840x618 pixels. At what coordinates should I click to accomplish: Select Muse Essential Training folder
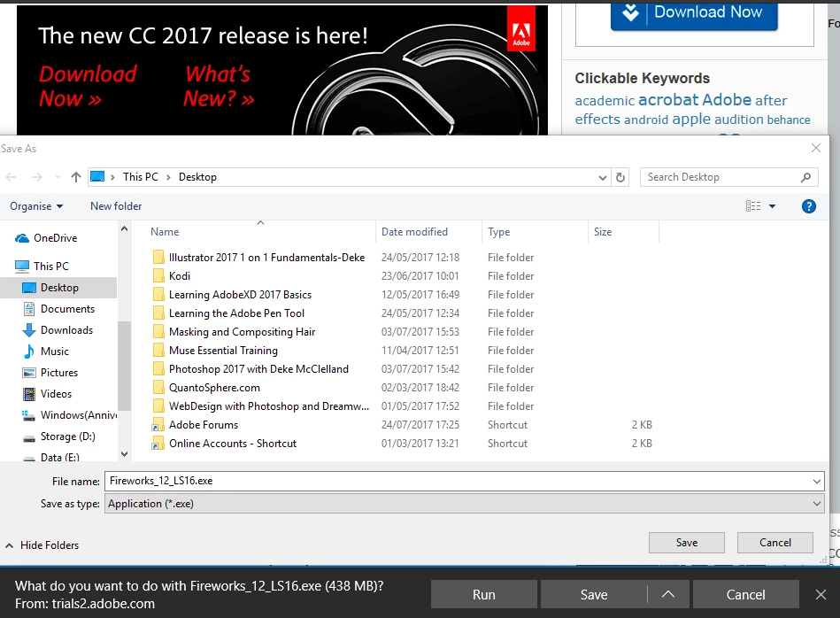point(223,351)
